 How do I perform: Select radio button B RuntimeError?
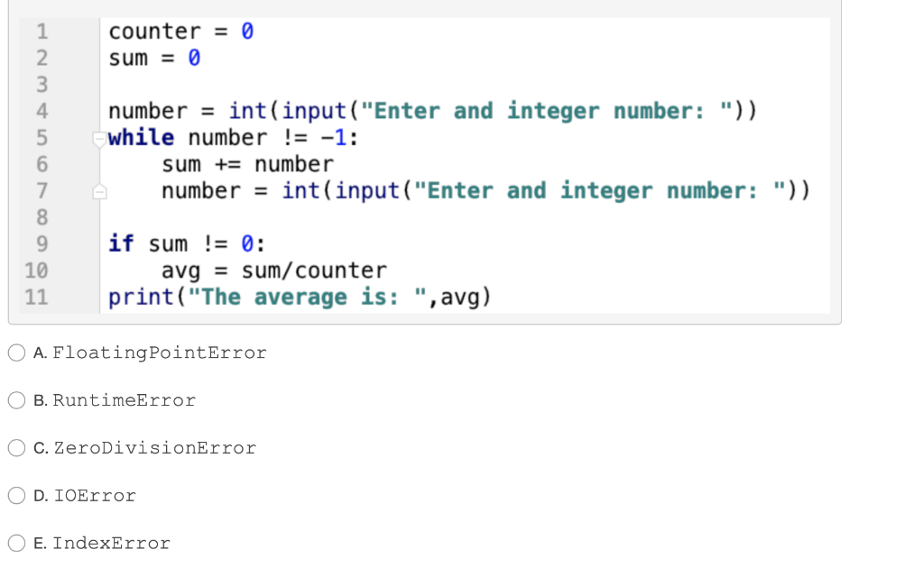coord(16,400)
